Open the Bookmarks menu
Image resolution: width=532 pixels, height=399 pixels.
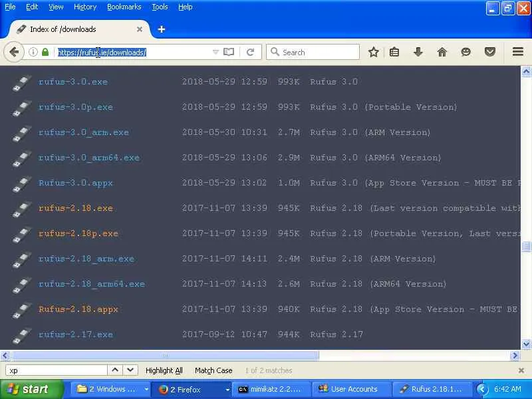click(124, 7)
